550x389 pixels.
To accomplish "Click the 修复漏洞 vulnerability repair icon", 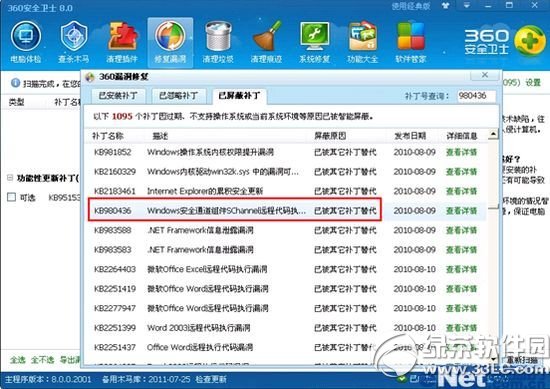I will coord(170,41).
